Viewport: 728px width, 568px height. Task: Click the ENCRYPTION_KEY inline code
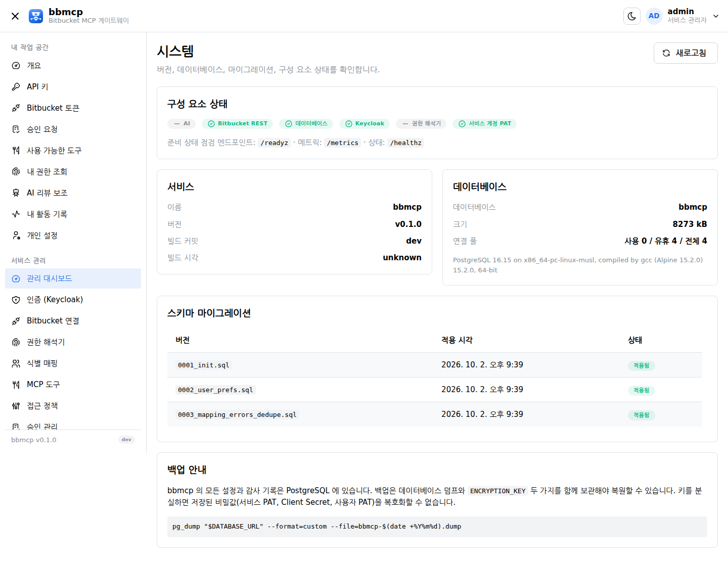pos(498,491)
